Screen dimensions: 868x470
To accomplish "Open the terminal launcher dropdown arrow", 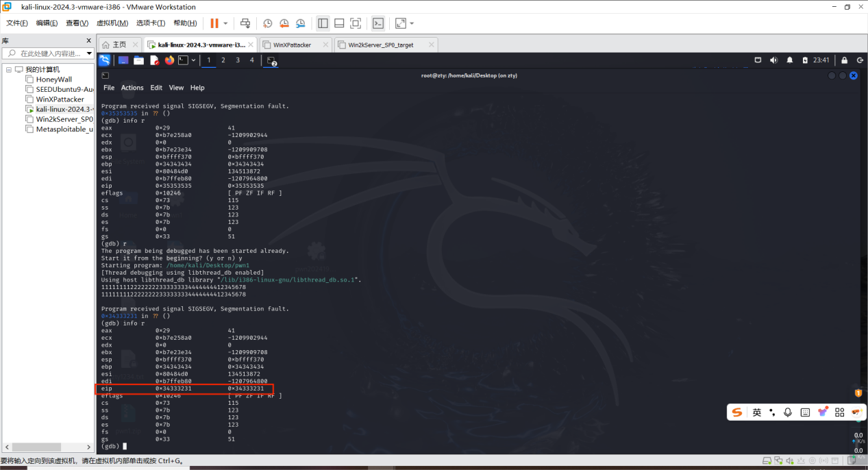I will click(x=194, y=60).
